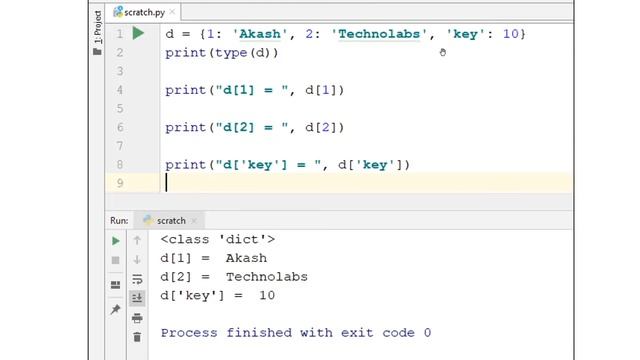Print the console output with the printer icon
This screenshot has height=360, width=640.
click(x=137, y=318)
